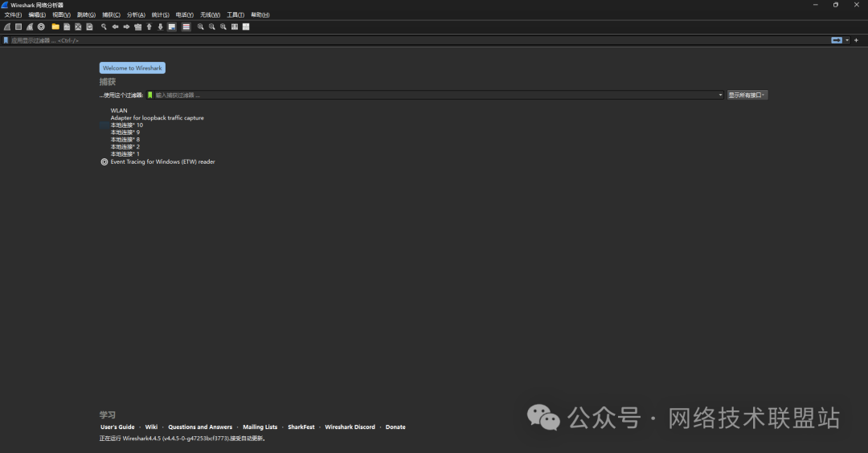Go back in packet history arrow
This screenshot has height=453, width=868.
115,27
